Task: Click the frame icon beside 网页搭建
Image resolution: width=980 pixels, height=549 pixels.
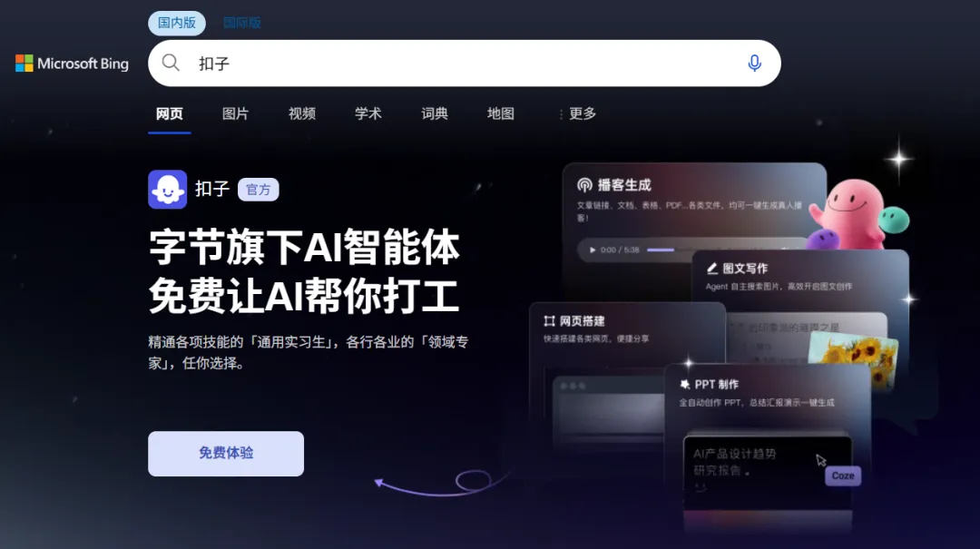Action: pos(549,320)
